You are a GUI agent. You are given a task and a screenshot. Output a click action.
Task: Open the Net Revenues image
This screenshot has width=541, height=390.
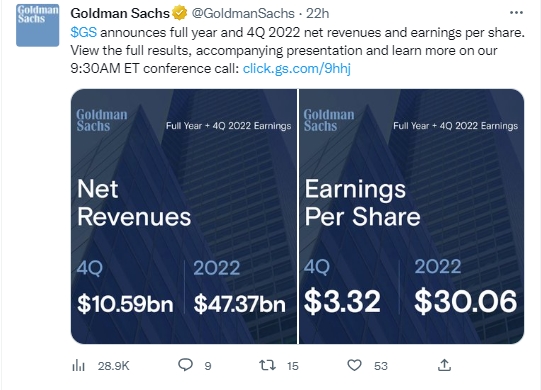click(x=184, y=216)
